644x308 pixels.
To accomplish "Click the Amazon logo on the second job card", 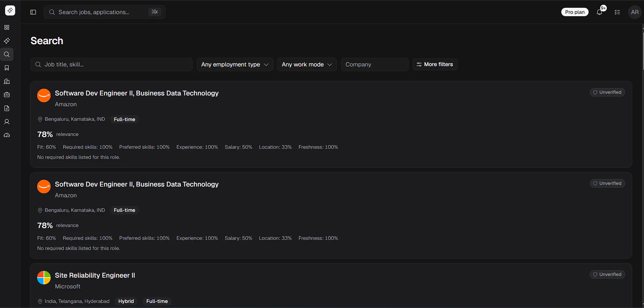I will click(x=44, y=187).
